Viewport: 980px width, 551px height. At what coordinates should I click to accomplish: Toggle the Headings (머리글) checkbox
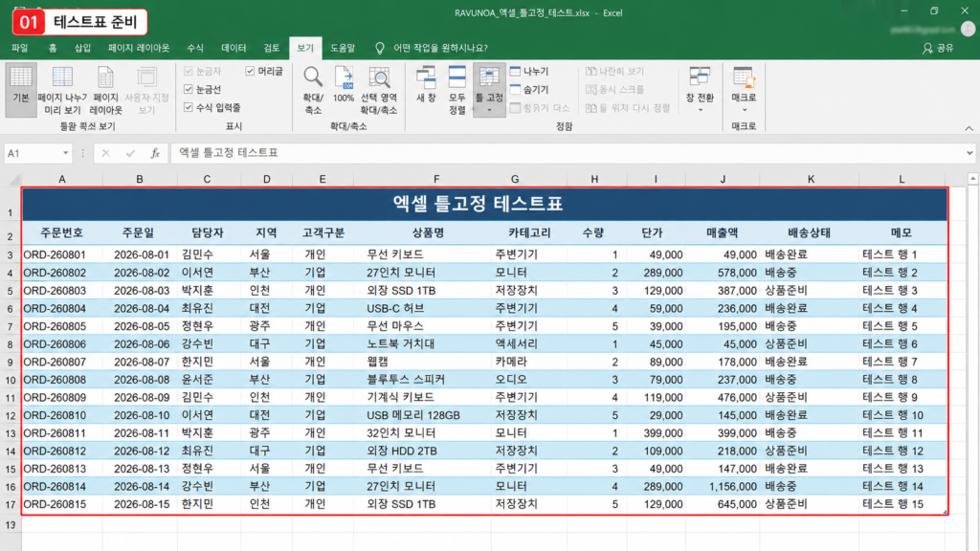250,71
